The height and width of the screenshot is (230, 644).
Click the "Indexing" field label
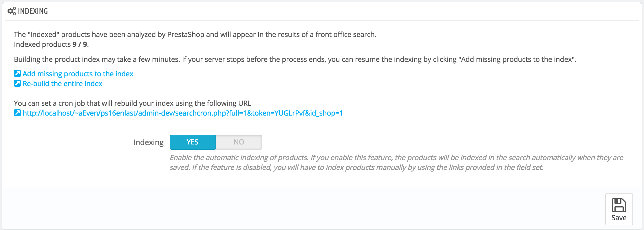click(x=148, y=142)
